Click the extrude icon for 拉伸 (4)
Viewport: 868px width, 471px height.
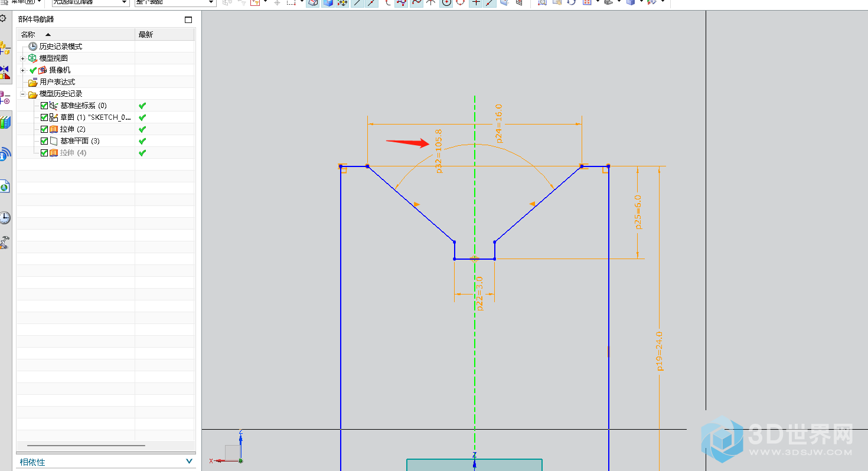(54, 152)
